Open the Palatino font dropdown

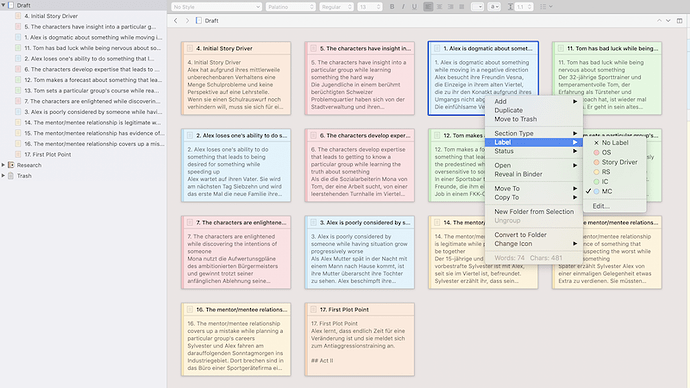point(290,7)
